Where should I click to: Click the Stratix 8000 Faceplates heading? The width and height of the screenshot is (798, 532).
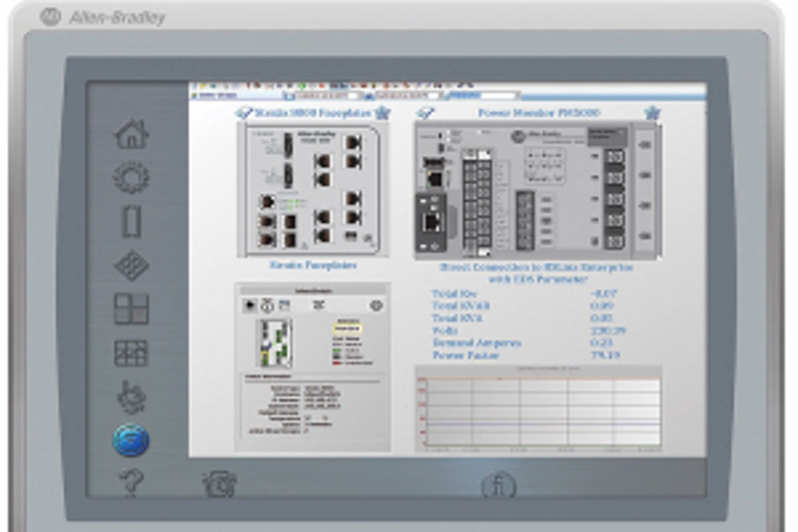[313, 113]
